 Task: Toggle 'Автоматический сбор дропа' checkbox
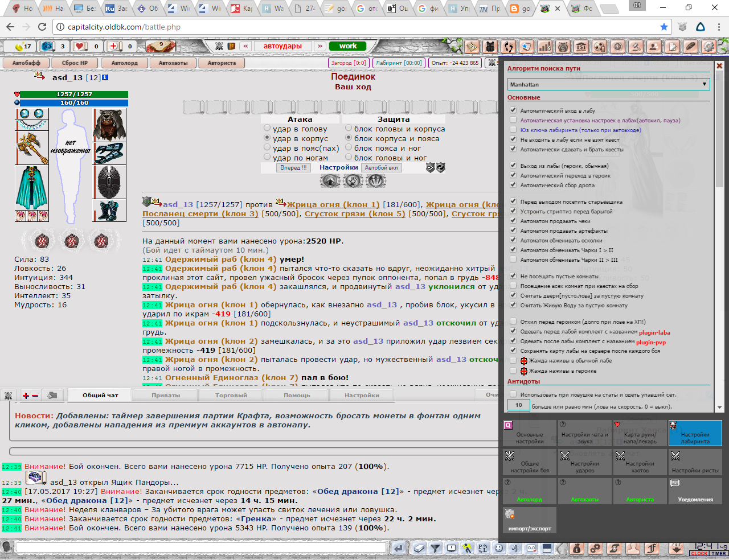[x=513, y=185]
